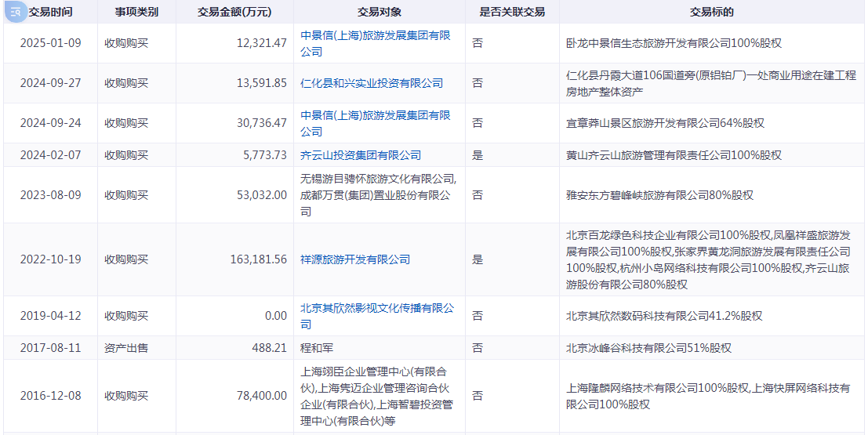Click the 交易金额(万元) column header
The width and height of the screenshot is (868, 435).
pyautogui.click(x=234, y=13)
